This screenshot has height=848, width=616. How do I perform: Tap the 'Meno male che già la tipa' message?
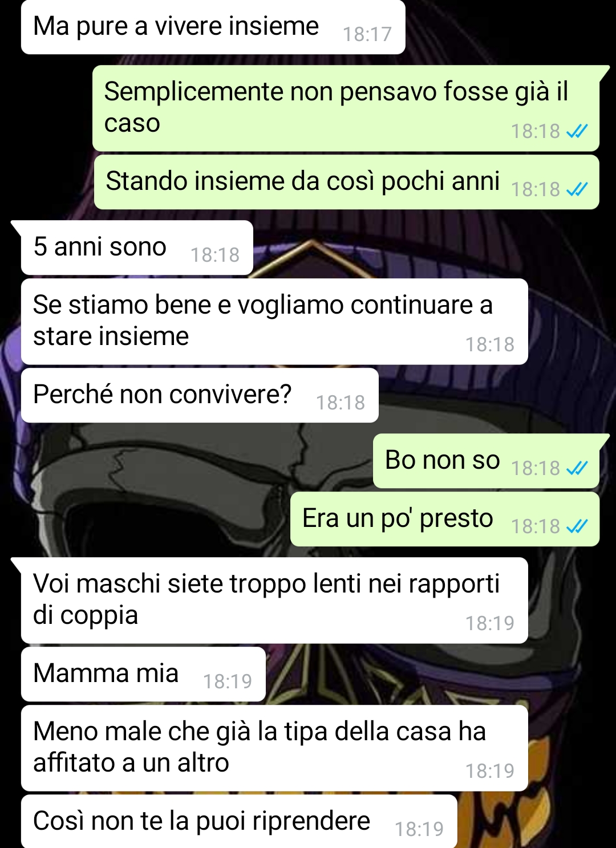274,748
